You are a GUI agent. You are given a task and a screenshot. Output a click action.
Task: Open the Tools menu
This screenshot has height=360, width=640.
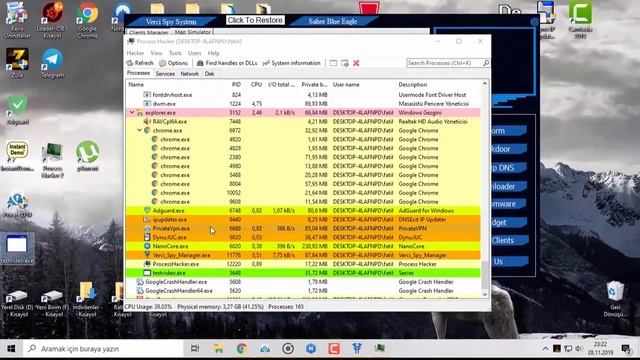click(x=175, y=53)
